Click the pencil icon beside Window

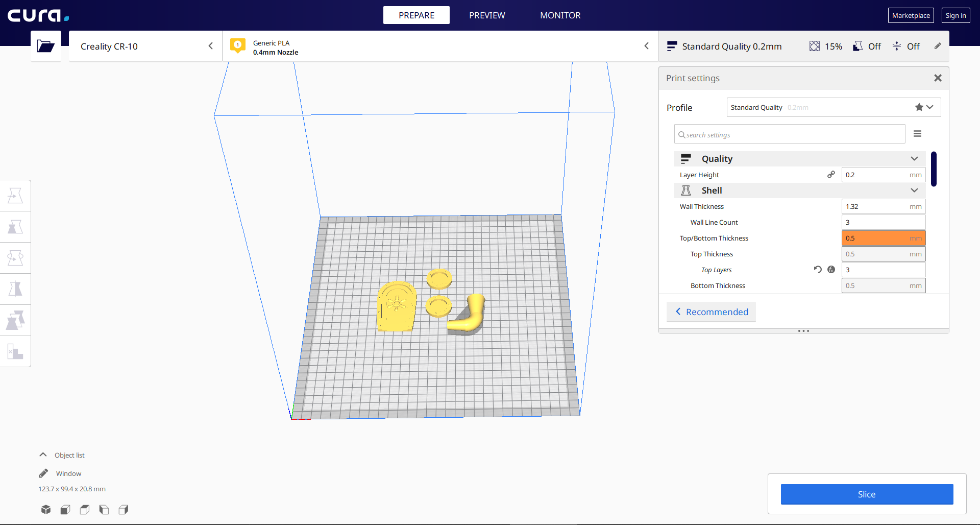point(43,473)
